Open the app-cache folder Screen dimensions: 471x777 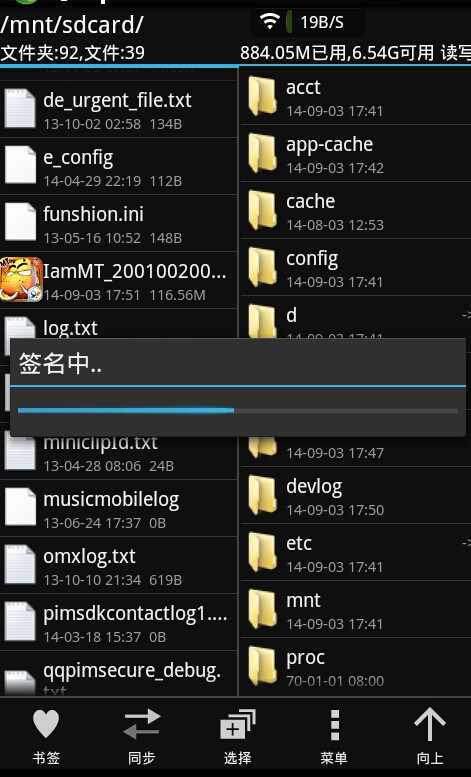click(355, 154)
